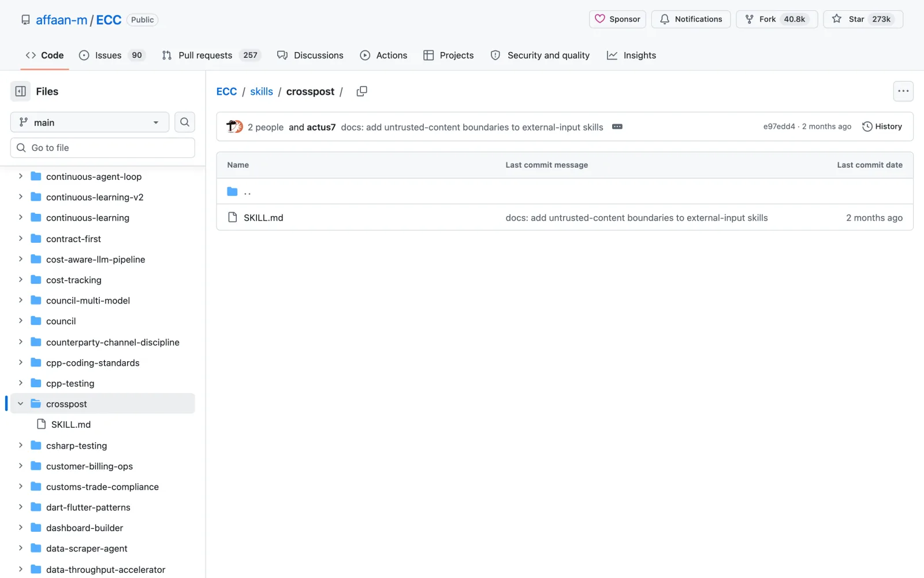Screen dimensions: 924x578
Task: Open Security and quality tab
Action: [x=540, y=55]
